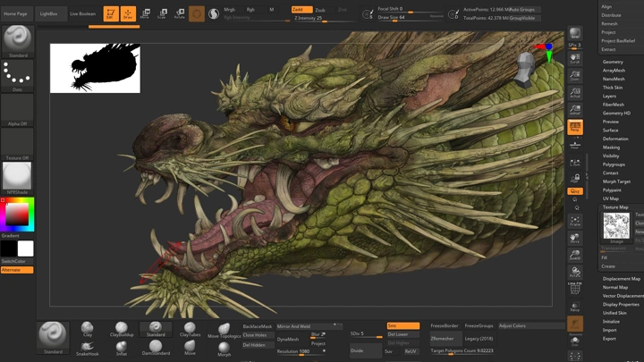
Task: Activate the Edit mode icon
Action: tap(111, 13)
